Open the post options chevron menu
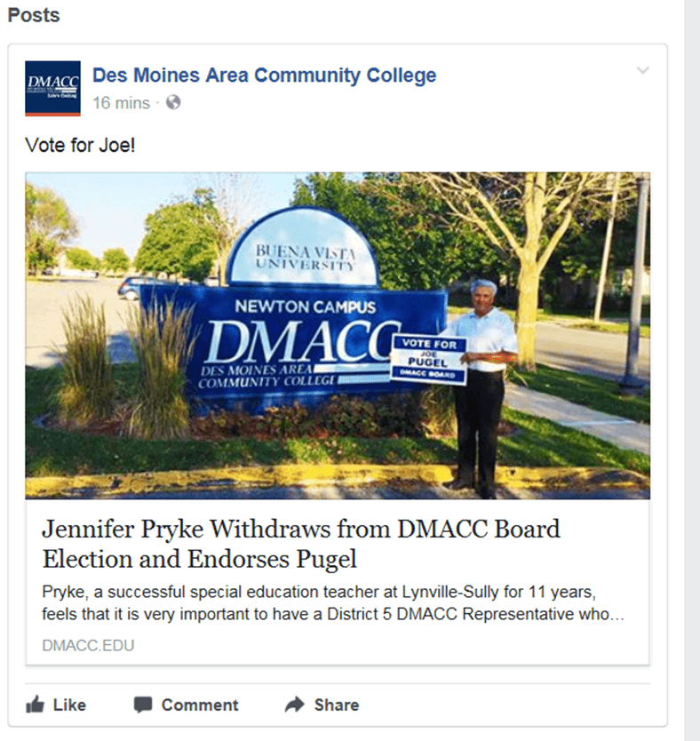This screenshot has height=741, width=700. click(643, 71)
